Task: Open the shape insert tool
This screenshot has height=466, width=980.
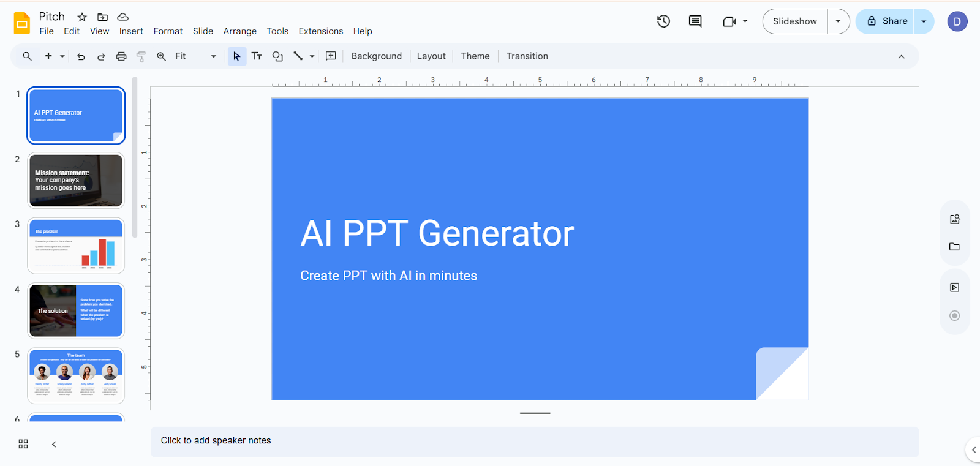Action: 277,56
